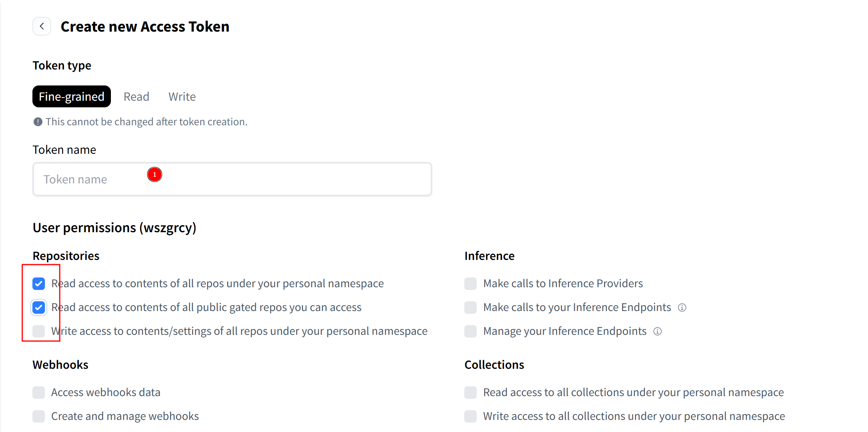Switch to the Read token type
Screen dimensions: 868x432
coord(136,96)
